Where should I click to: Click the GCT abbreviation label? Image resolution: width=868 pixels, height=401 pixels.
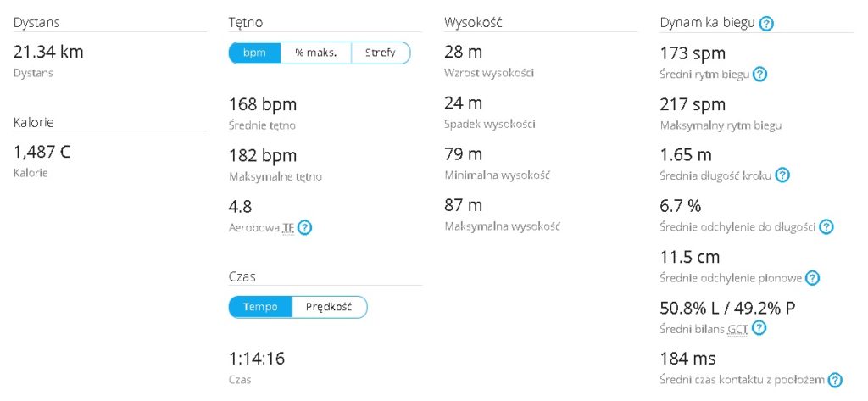click(x=737, y=329)
